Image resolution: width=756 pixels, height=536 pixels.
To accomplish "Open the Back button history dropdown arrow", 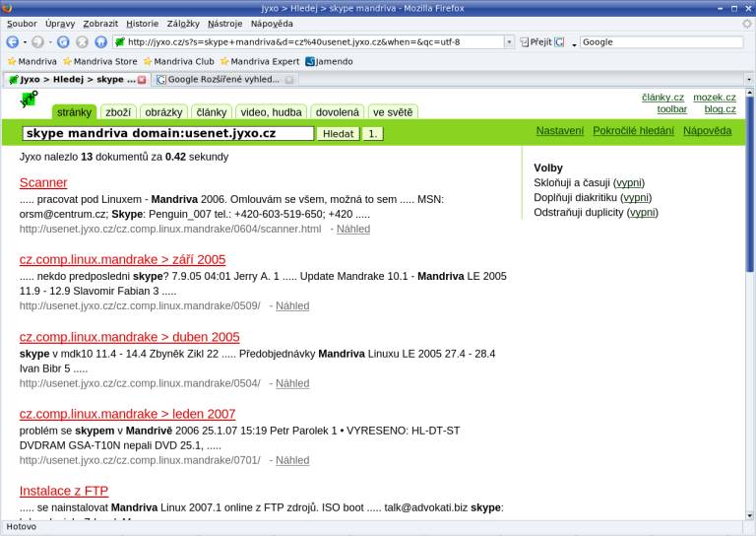I will click(x=25, y=42).
